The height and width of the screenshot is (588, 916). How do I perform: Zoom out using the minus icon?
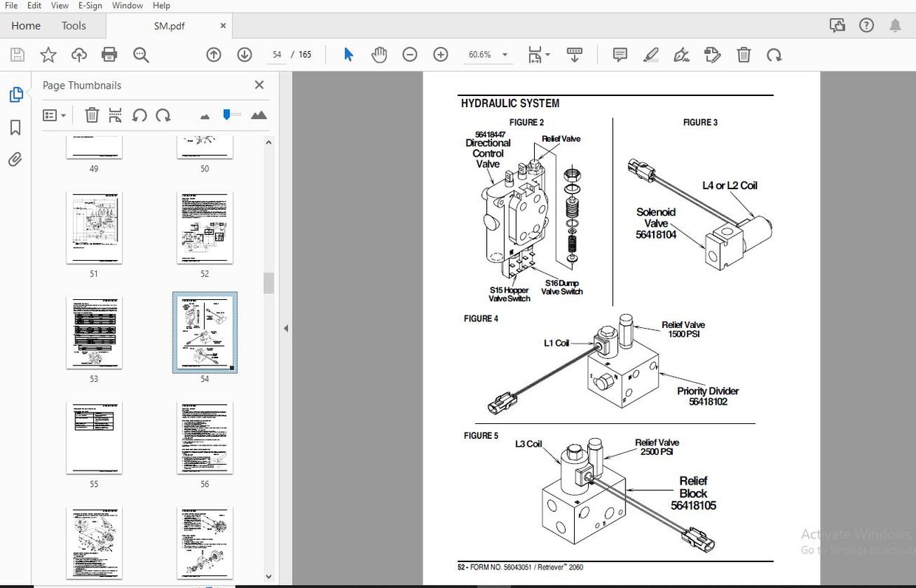click(x=410, y=54)
